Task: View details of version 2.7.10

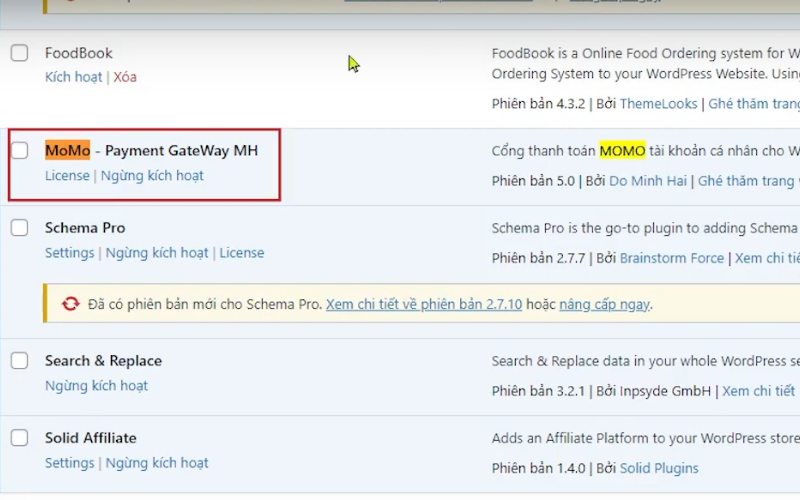Action: (424, 304)
